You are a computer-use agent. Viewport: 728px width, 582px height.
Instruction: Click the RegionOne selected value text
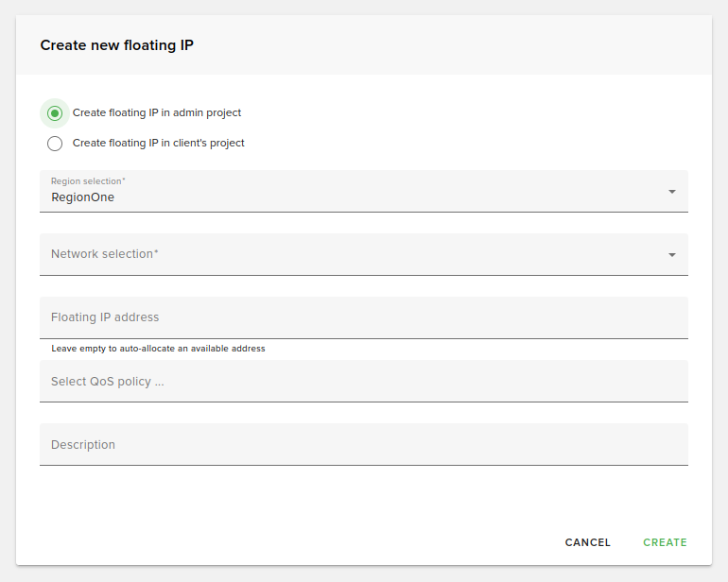pyautogui.click(x=82, y=197)
